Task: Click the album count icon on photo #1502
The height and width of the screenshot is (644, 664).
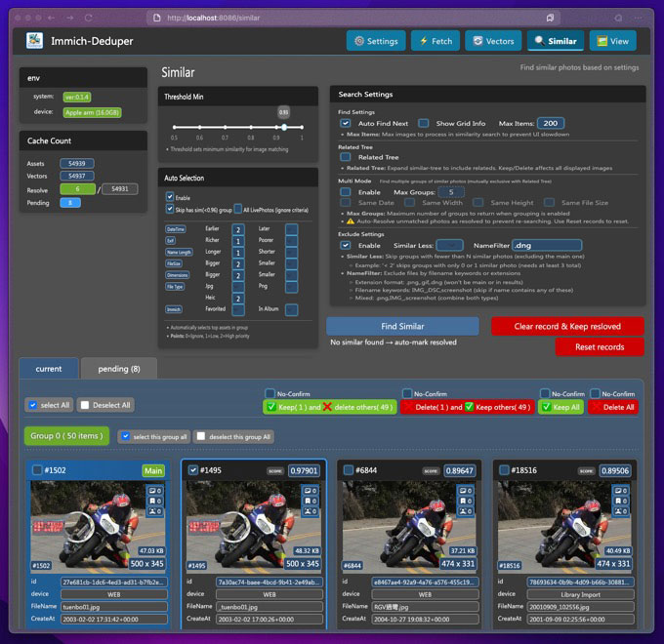Action: click(154, 491)
